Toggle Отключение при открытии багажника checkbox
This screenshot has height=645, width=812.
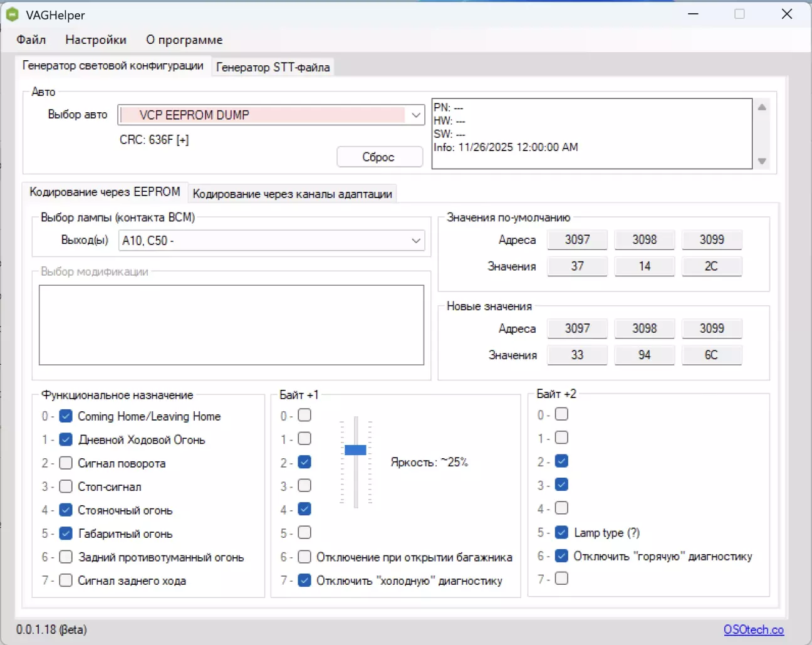(304, 557)
